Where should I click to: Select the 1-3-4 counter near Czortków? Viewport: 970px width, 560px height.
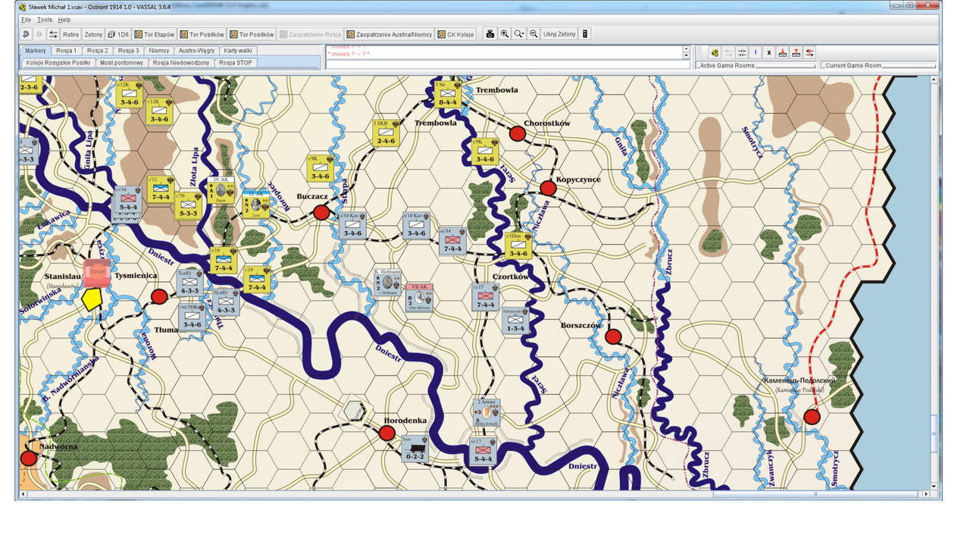(x=515, y=321)
